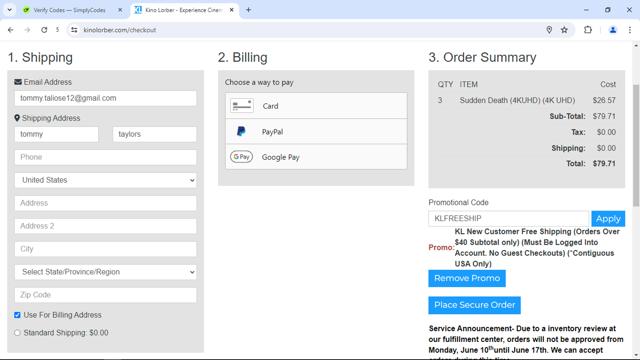Click Place Secure Order button
Viewport: 640px width, 360px height.
474,305
